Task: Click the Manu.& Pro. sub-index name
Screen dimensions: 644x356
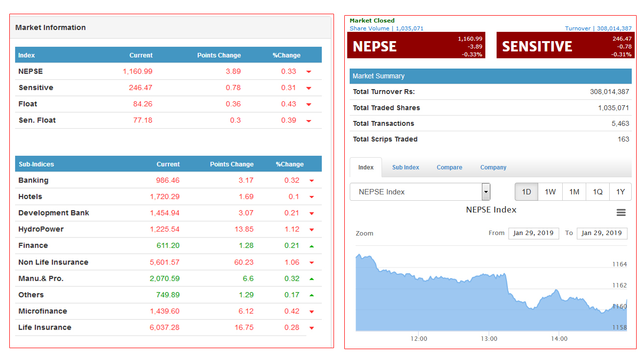Action: 41,278
